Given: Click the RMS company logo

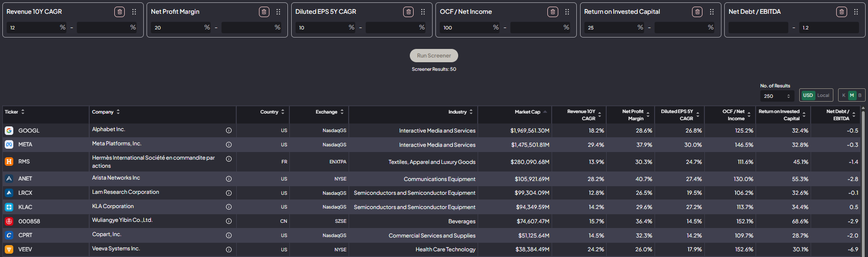Looking at the screenshot, I should click(x=9, y=162).
